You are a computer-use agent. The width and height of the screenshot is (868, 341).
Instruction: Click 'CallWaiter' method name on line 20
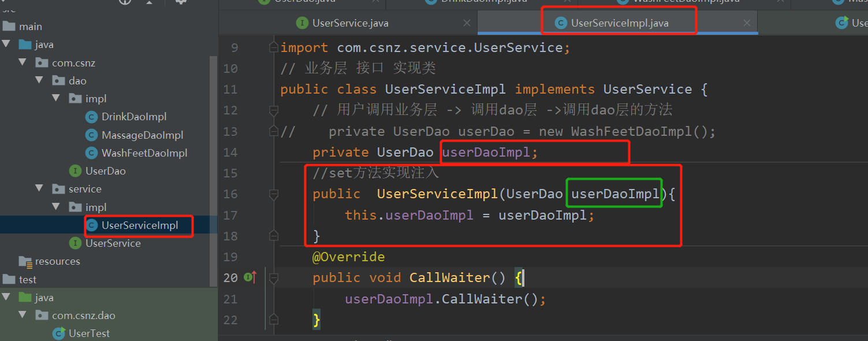[x=449, y=278]
